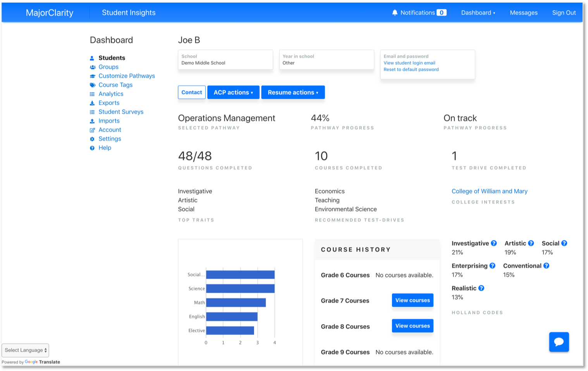Click the Settings gear icon
Viewport: 588px width, 371px height.
pos(92,139)
